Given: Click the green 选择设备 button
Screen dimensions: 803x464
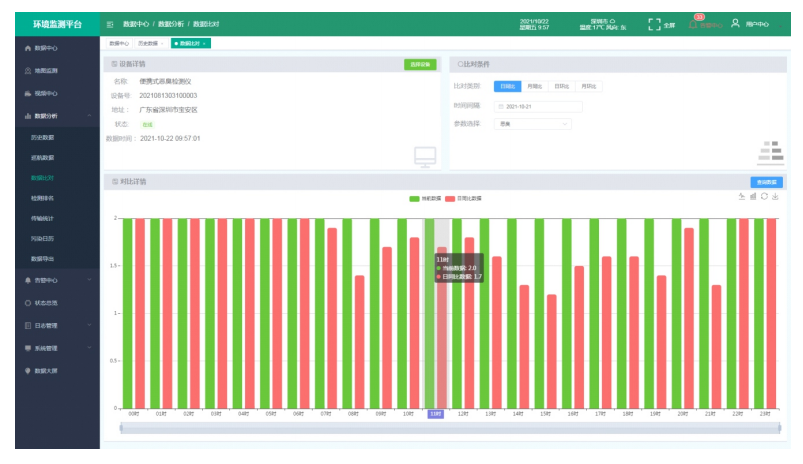Looking at the screenshot, I should [420, 64].
